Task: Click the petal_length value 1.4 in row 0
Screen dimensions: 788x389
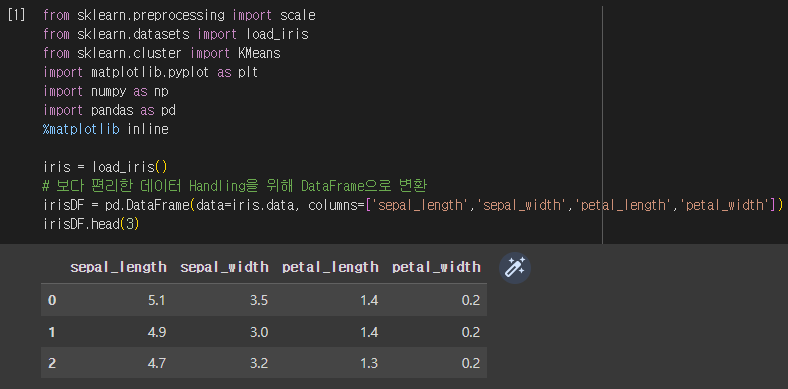Action: (x=369, y=301)
